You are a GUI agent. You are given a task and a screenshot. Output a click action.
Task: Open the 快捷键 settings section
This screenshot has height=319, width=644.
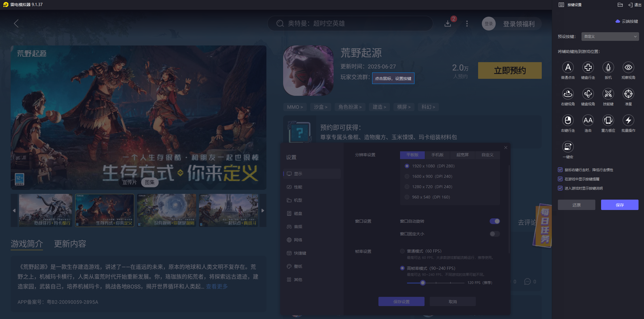(x=312, y=253)
